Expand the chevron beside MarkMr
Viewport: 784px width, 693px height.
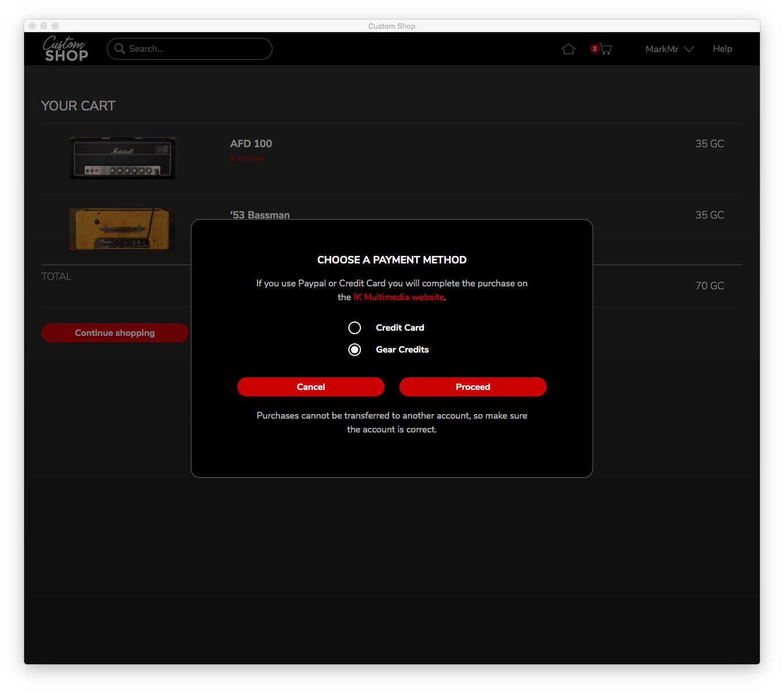coord(689,49)
